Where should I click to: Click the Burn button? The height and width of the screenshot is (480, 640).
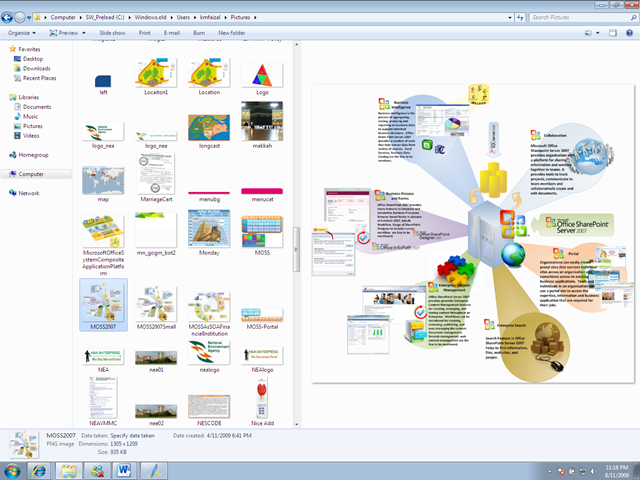(x=199, y=33)
